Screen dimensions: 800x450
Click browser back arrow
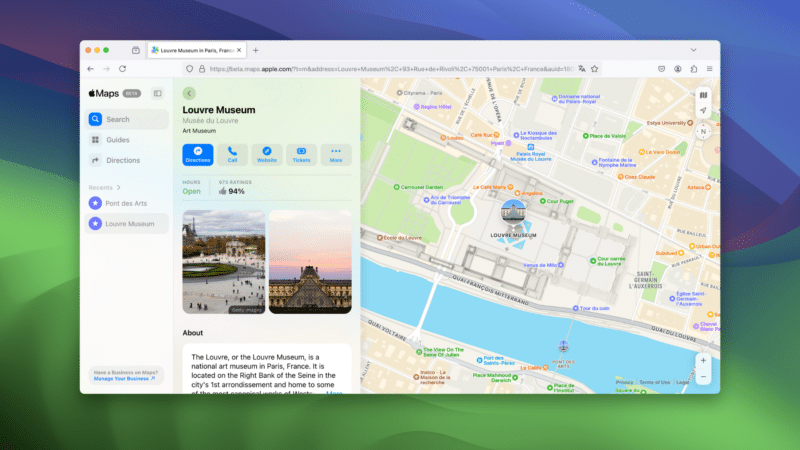[90, 69]
